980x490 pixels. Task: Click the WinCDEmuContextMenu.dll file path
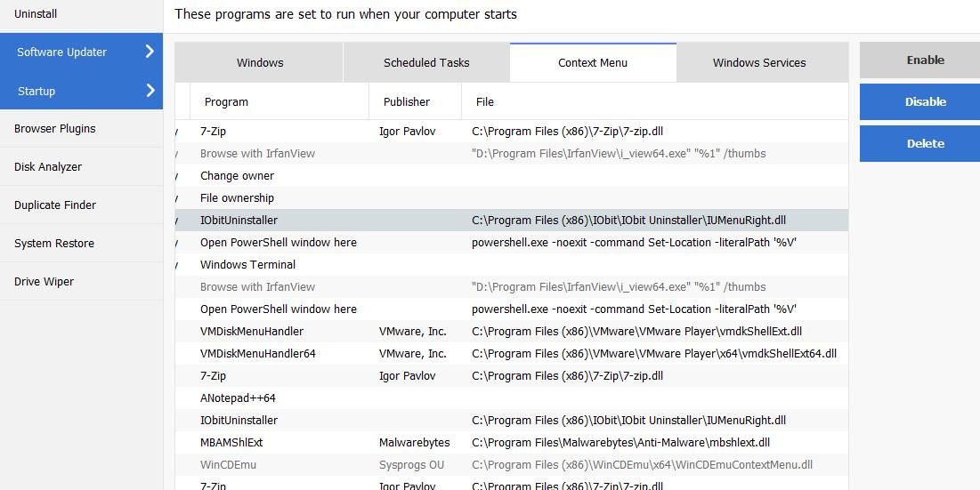point(642,465)
